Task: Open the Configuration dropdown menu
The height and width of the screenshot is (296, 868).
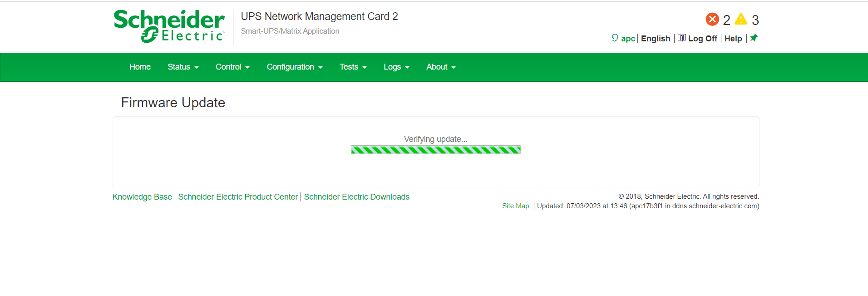Action: click(295, 67)
